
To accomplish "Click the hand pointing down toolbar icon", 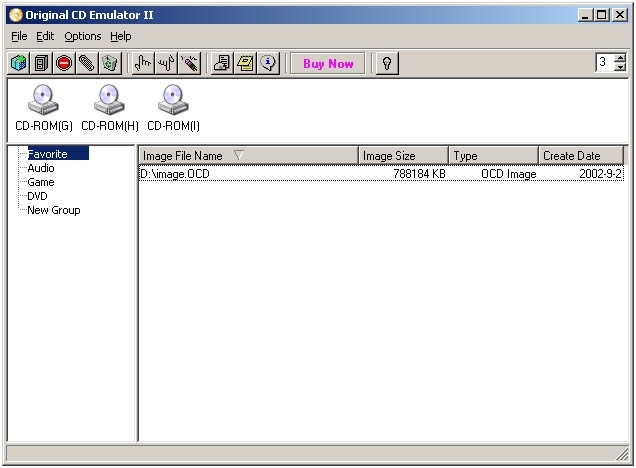I will pyautogui.click(x=166, y=63).
